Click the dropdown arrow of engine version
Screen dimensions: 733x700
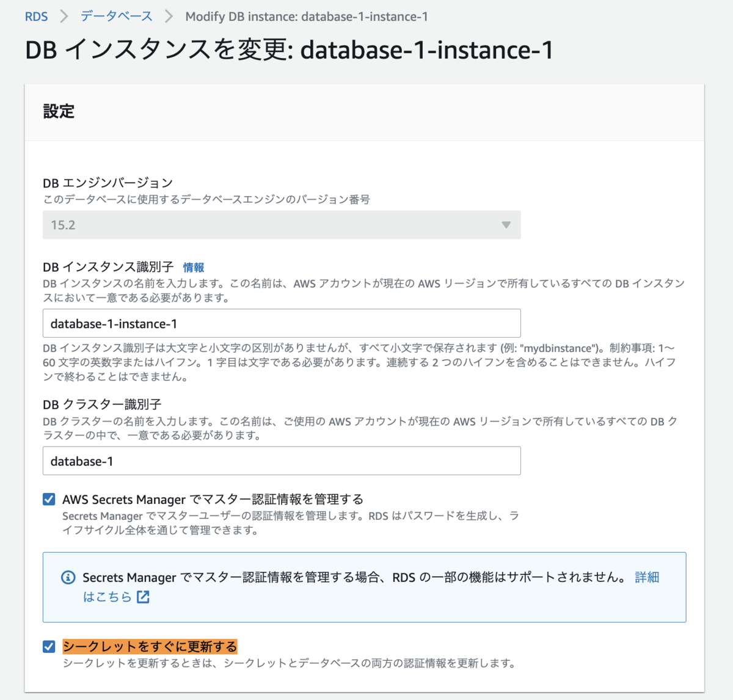[506, 225]
